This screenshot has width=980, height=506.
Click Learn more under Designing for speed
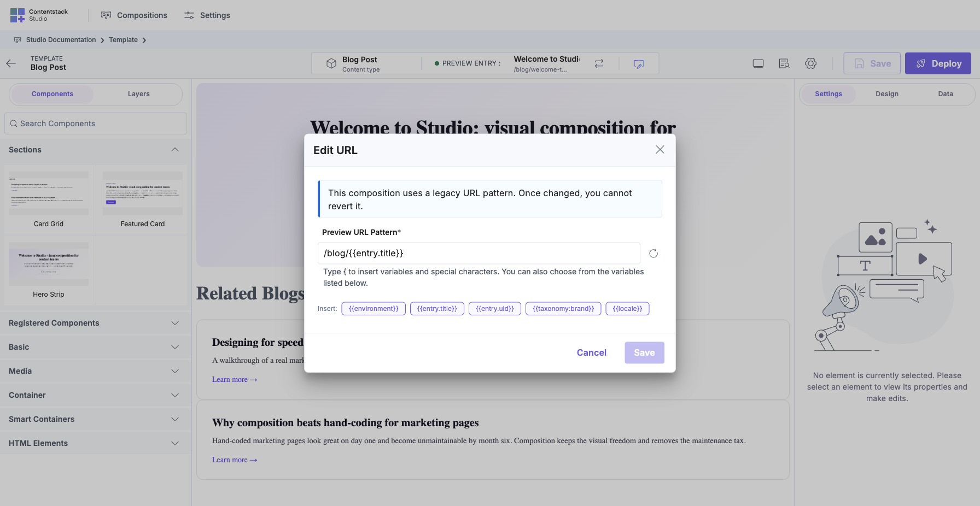(x=235, y=380)
